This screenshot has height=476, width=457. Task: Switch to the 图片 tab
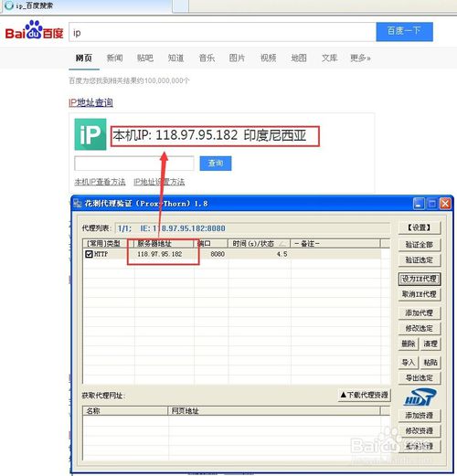click(237, 58)
